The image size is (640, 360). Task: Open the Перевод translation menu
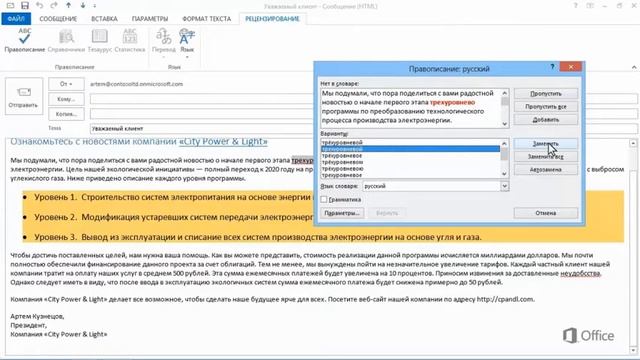164,43
